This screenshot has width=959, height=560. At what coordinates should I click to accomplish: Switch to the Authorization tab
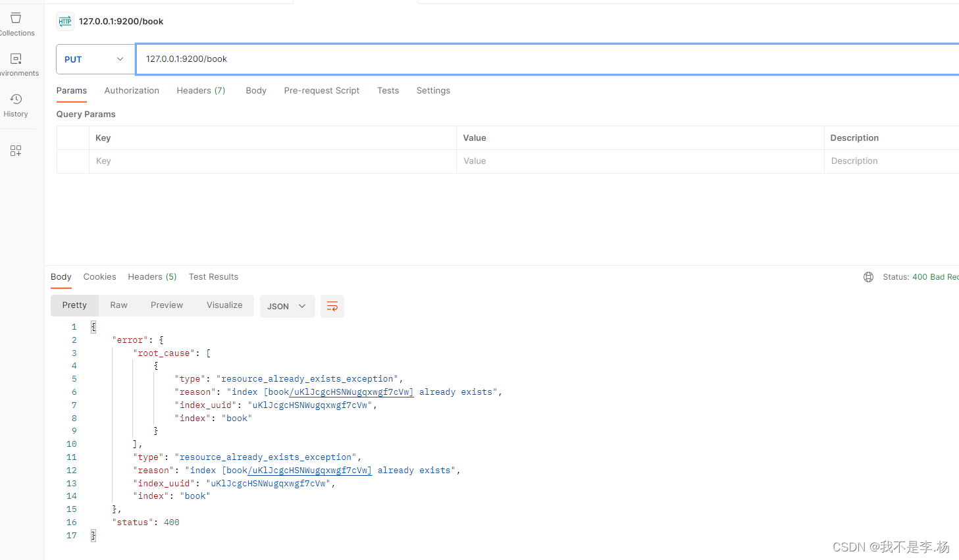point(132,91)
